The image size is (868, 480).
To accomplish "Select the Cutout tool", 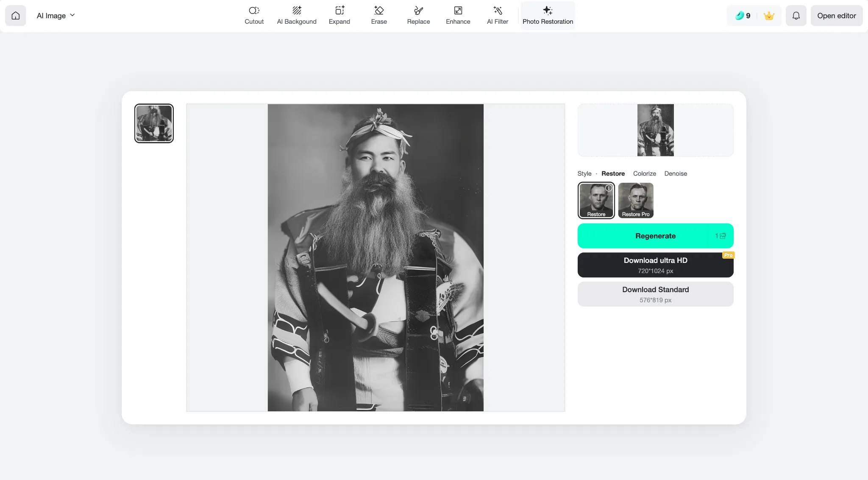I will point(254,15).
